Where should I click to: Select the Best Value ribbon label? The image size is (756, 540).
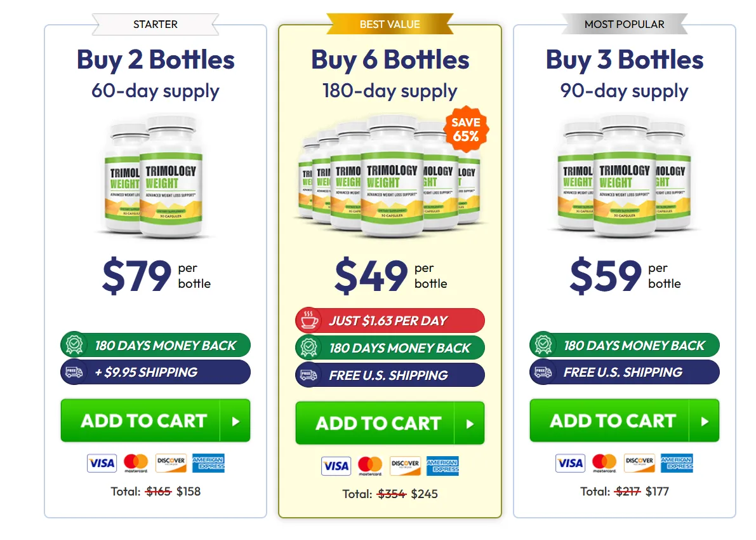pos(390,24)
